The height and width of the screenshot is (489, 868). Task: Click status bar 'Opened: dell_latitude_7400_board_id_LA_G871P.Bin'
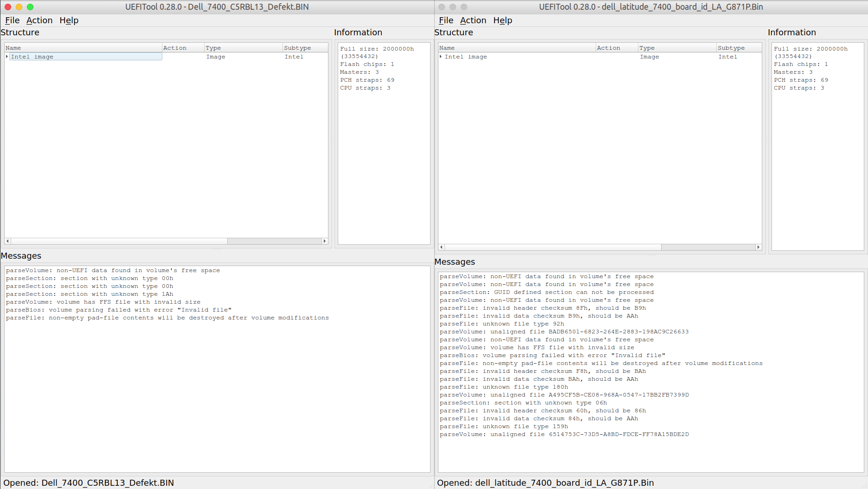(546, 483)
